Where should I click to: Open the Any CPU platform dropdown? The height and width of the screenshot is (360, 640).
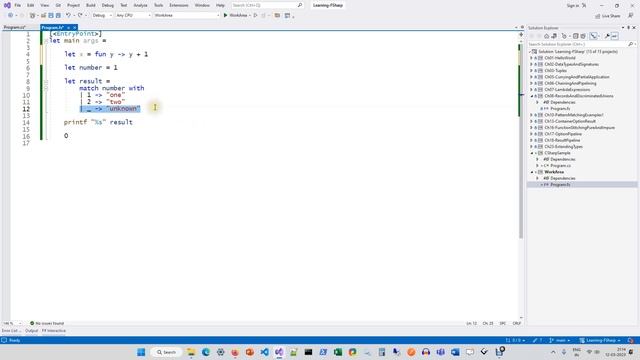point(133,15)
